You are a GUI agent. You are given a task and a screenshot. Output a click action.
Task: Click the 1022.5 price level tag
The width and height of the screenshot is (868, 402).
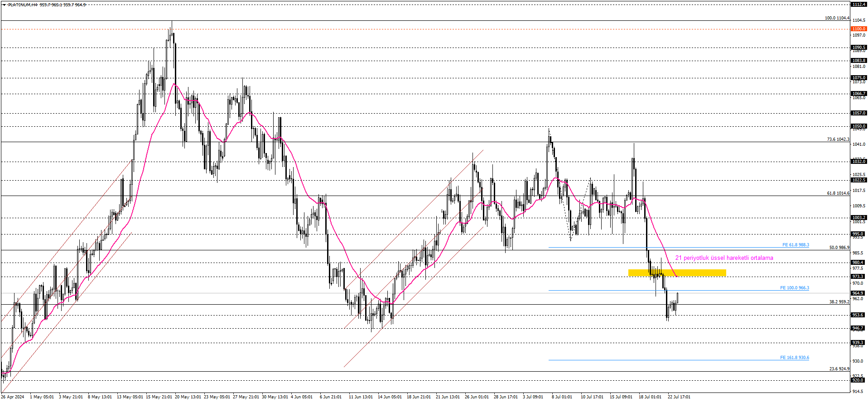(x=858, y=180)
